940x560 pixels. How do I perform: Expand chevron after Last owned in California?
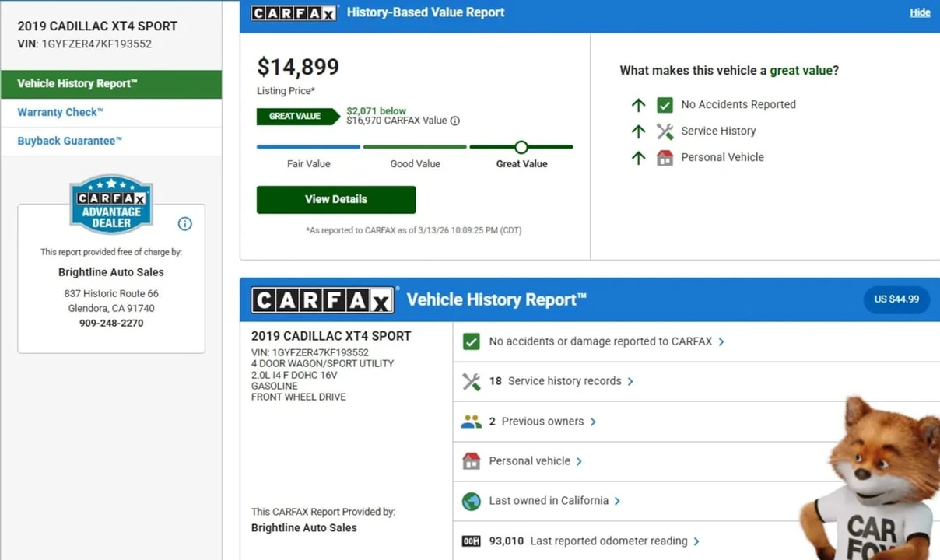click(x=617, y=501)
